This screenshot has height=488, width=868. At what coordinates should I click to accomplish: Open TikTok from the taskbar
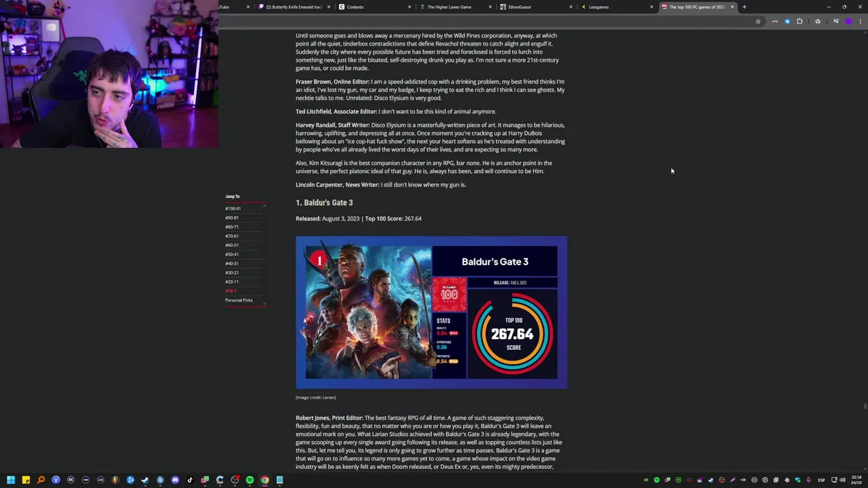pos(190,480)
